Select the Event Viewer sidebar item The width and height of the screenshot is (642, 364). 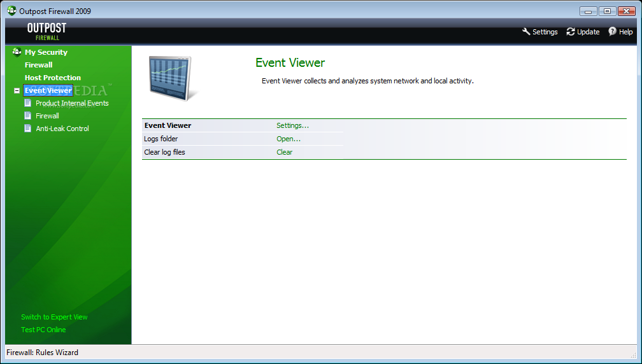pyautogui.click(x=48, y=90)
